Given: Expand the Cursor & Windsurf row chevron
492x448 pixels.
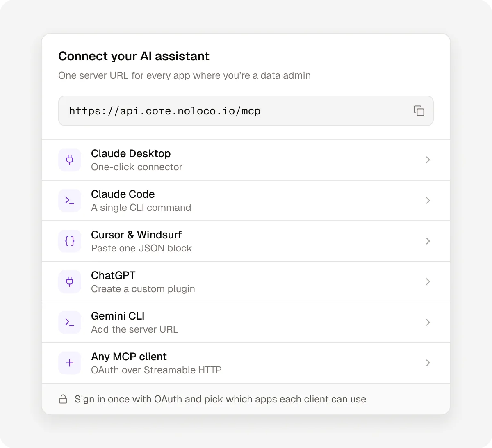Looking at the screenshot, I should pyautogui.click(x=428, y=241).
